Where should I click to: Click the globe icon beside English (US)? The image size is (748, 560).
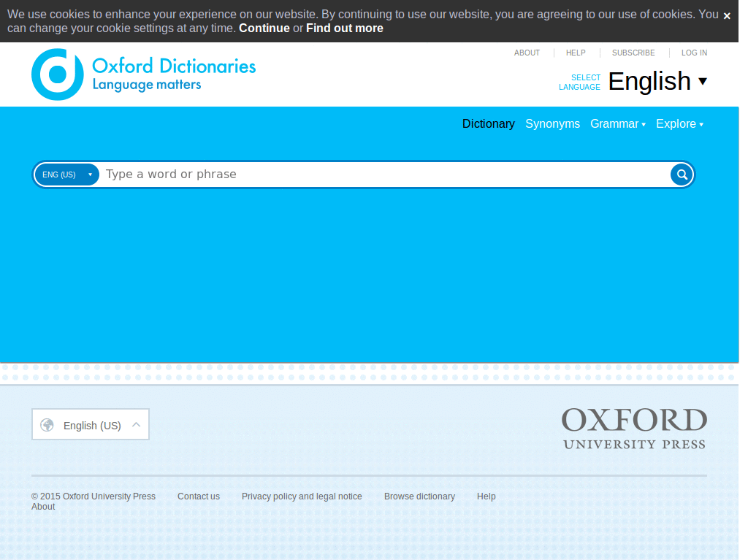click(x=47, y=424)
